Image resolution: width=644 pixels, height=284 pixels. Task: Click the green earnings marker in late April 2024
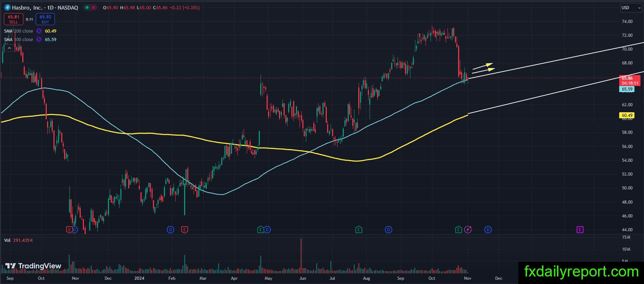[x=261, y=230]
